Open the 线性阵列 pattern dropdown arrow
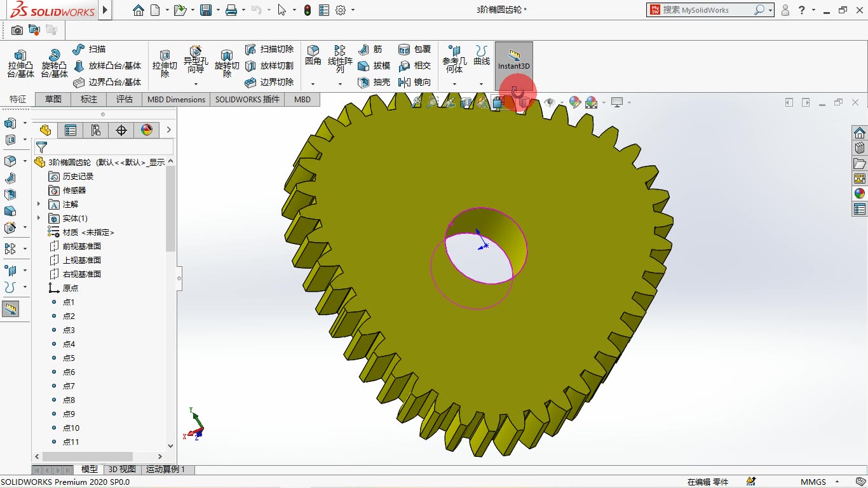 pos(340,84)
